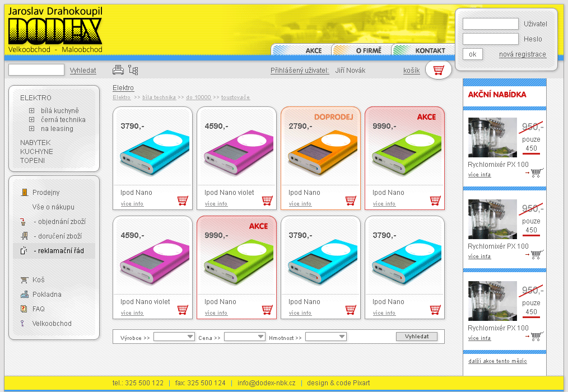
Task: Add the bottom-row Ipod Nano violet 4590,- to cart
Action: coord(183,309)
